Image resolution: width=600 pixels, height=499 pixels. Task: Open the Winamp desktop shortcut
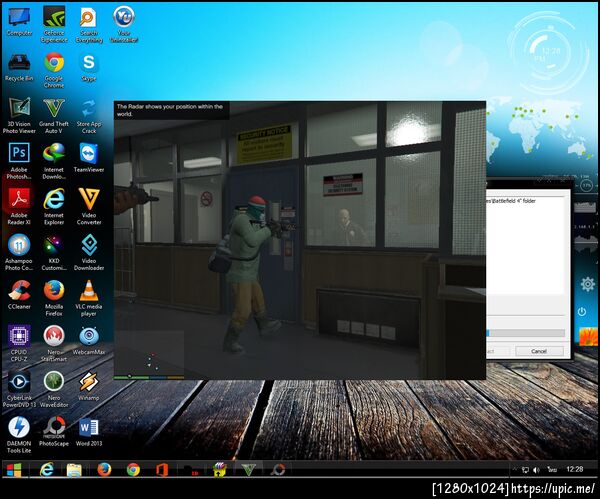tap(89, 386)
